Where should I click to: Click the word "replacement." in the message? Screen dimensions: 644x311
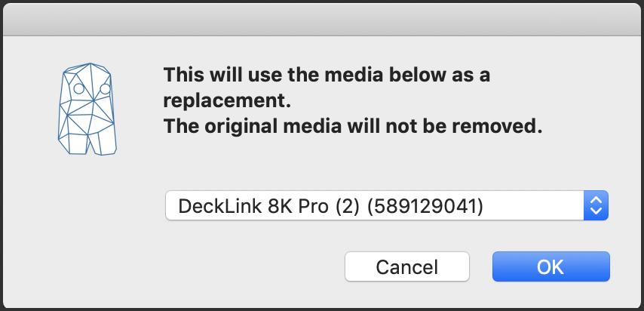(x=227, y=100)
